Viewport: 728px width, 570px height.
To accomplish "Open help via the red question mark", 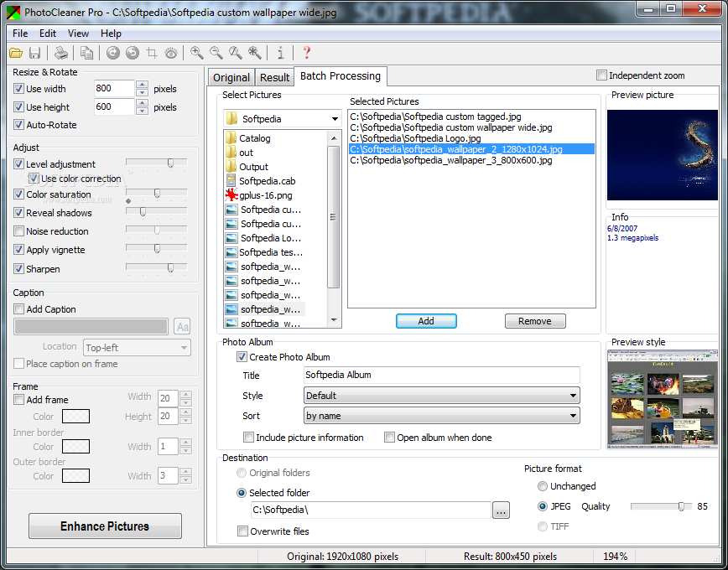I will click(306, 53).
